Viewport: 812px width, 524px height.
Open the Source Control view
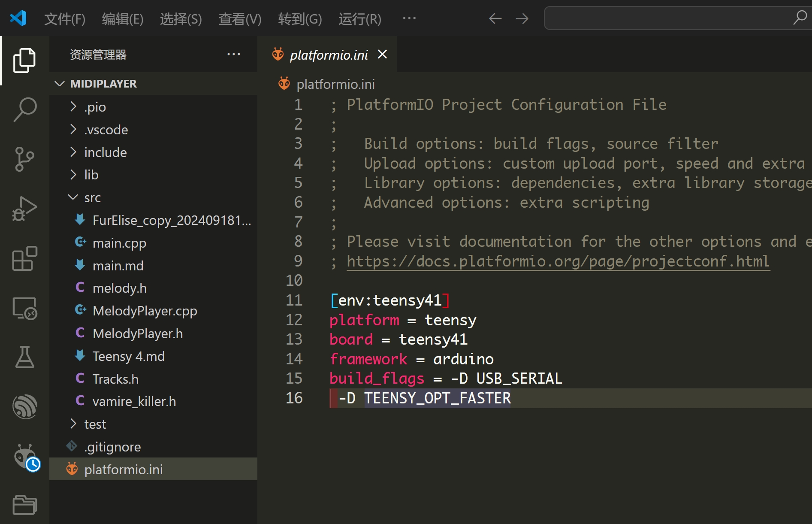[25, 159]
